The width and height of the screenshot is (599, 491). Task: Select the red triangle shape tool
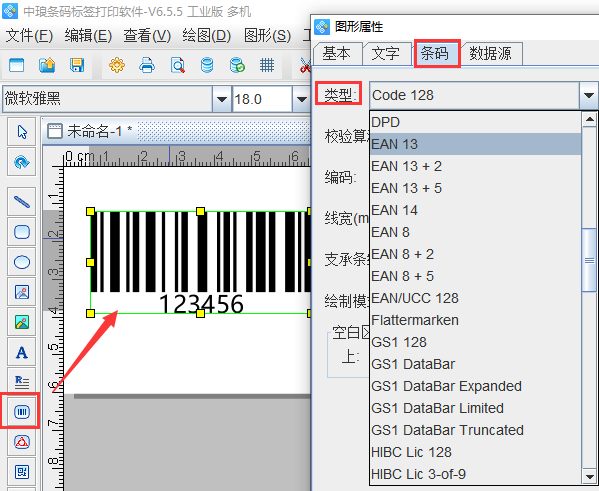tap(22, 442)
